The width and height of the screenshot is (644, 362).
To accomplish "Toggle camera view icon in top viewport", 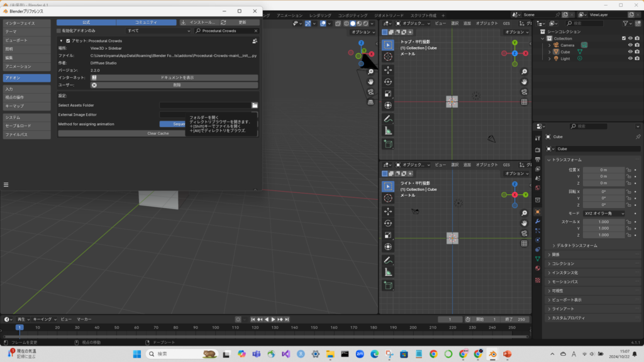I will click(x=524, y=92).
